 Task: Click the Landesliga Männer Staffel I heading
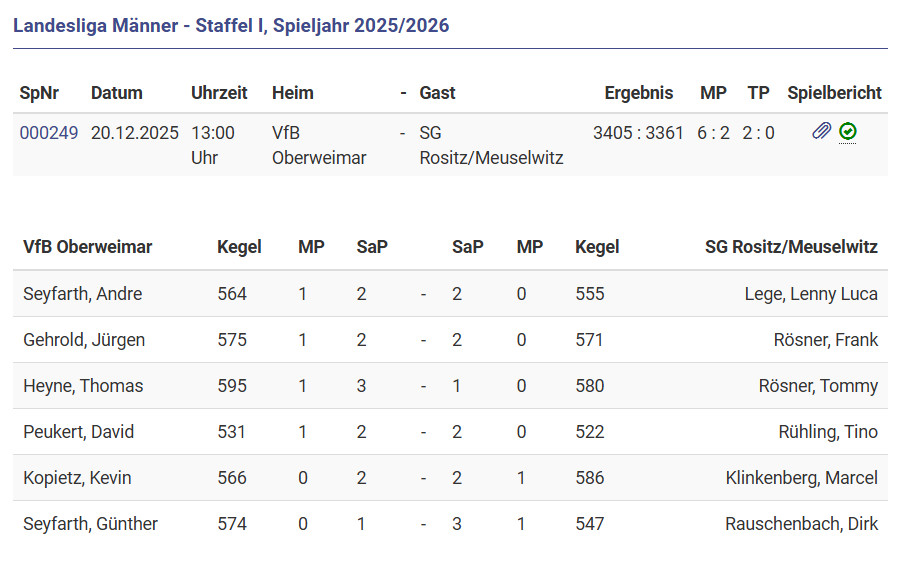click(231, 26)
